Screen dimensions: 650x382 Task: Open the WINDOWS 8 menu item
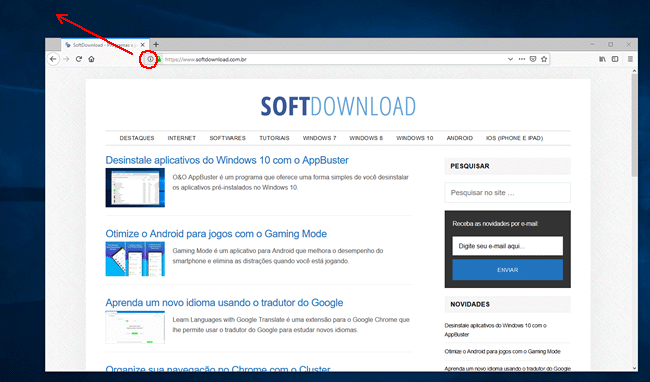tap(366, 138)
